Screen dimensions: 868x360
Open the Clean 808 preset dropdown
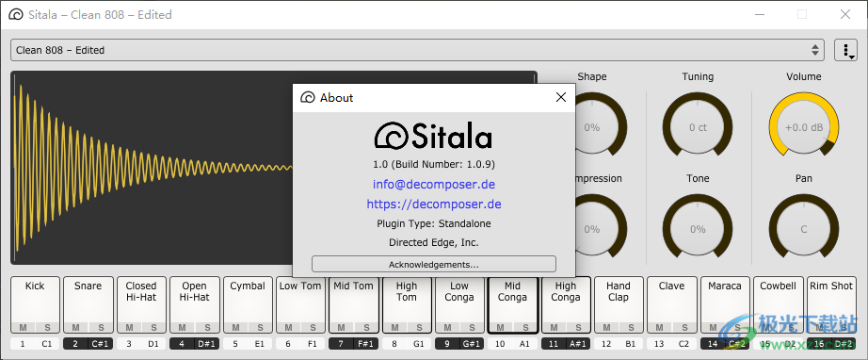tap(417, 50)
